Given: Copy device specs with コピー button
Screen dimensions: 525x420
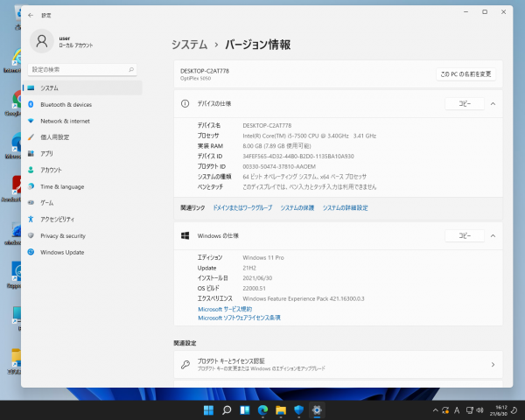Looking at the screenshot, I should [x=465, y=104].
